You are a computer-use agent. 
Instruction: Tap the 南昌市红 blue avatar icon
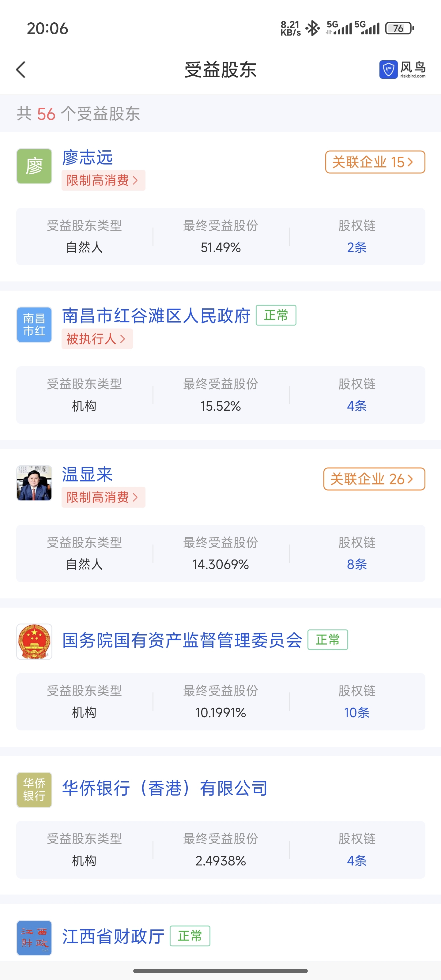tap(34, 325)
